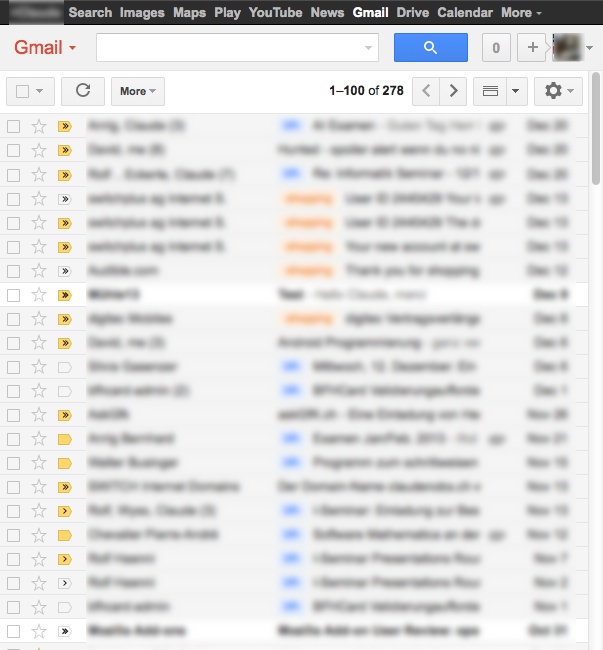This screenshot has width=603, height=650.
Task: Star the eighth email, the unread highlighted row
Action: [x=39, y=295]
